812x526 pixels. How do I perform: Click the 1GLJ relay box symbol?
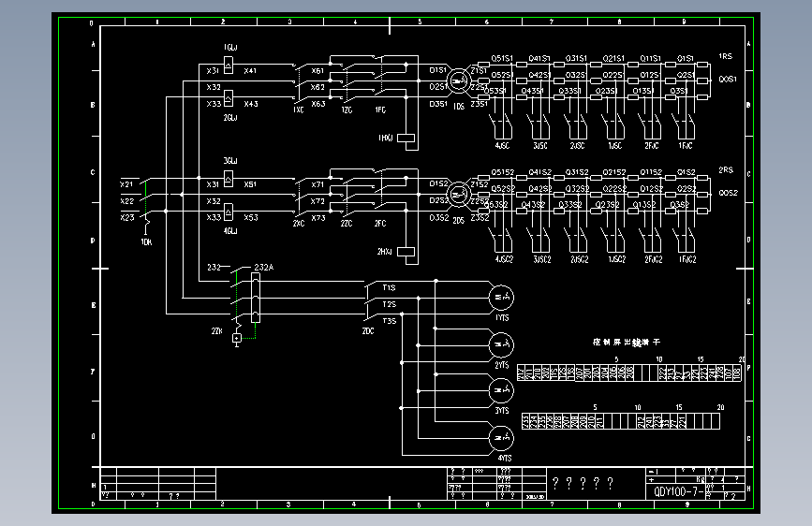229,66
